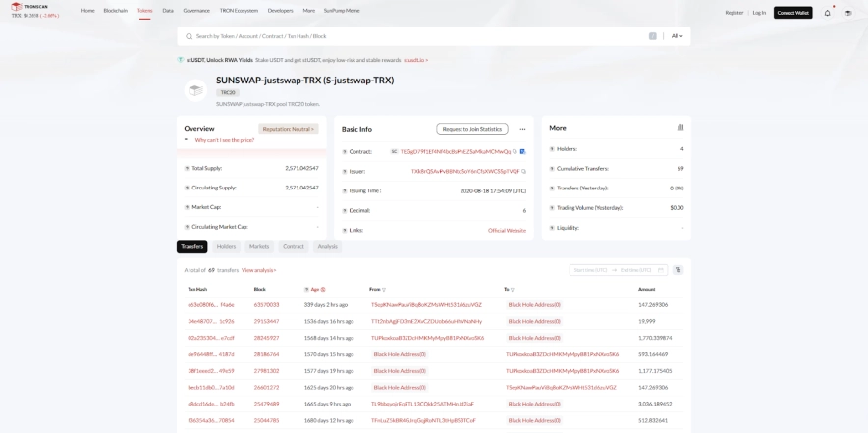Open the From column filter
Image resolution: width=868 pixels, height=433 pixels.
pyautogui.click(x=384, y=290)
